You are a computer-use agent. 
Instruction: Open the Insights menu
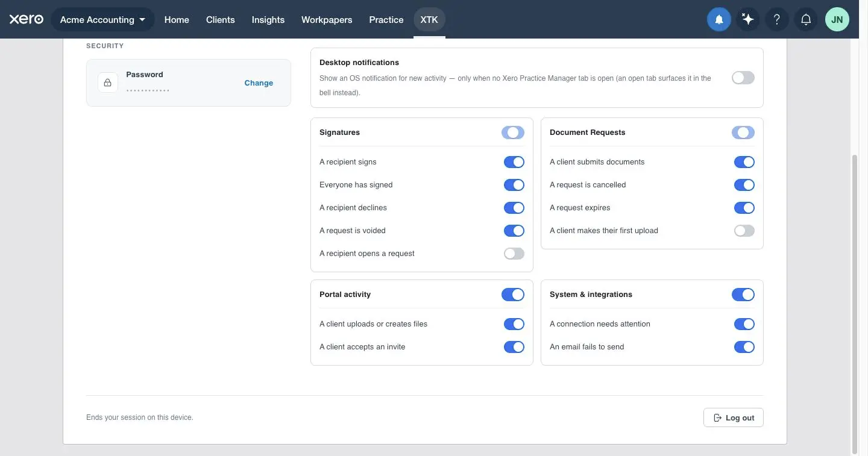[x=268, y=19]
